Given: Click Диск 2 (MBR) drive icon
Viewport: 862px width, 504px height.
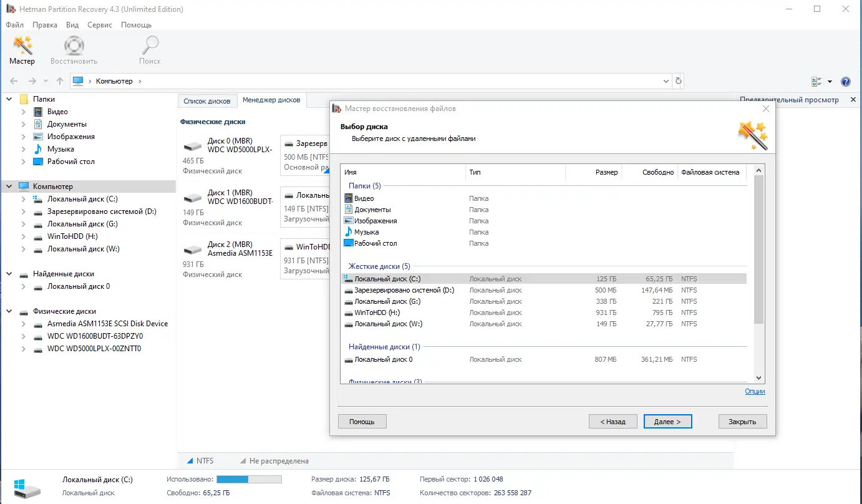Looking at the screenshot, I should coord(193,250).
